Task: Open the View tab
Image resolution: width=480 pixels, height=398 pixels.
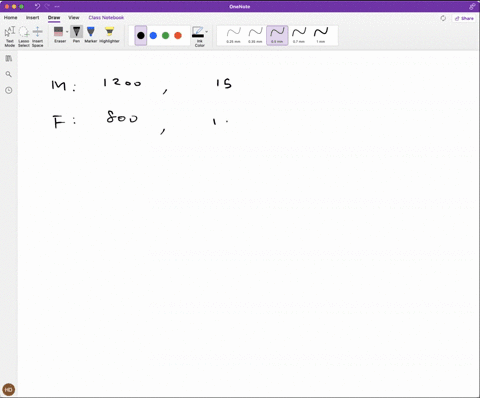Action: coord(74,18)
